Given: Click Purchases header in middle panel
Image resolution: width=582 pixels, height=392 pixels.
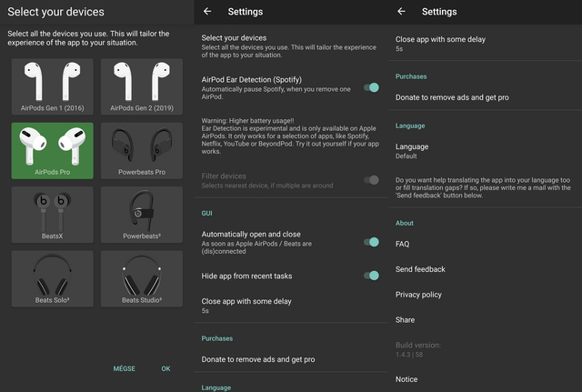Looking at the screenshot, I should click(x=217, y=338).
